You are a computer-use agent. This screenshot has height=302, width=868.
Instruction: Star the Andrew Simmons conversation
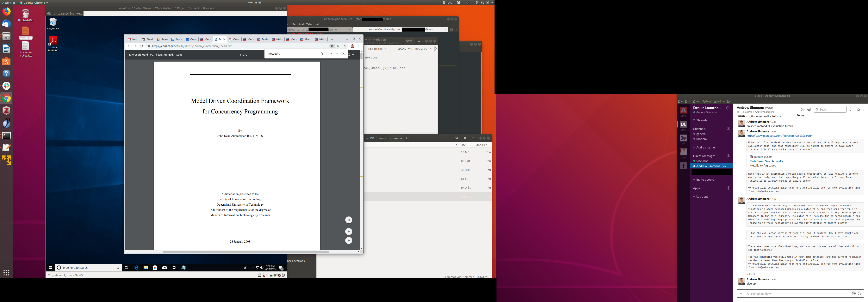[738, 112]
